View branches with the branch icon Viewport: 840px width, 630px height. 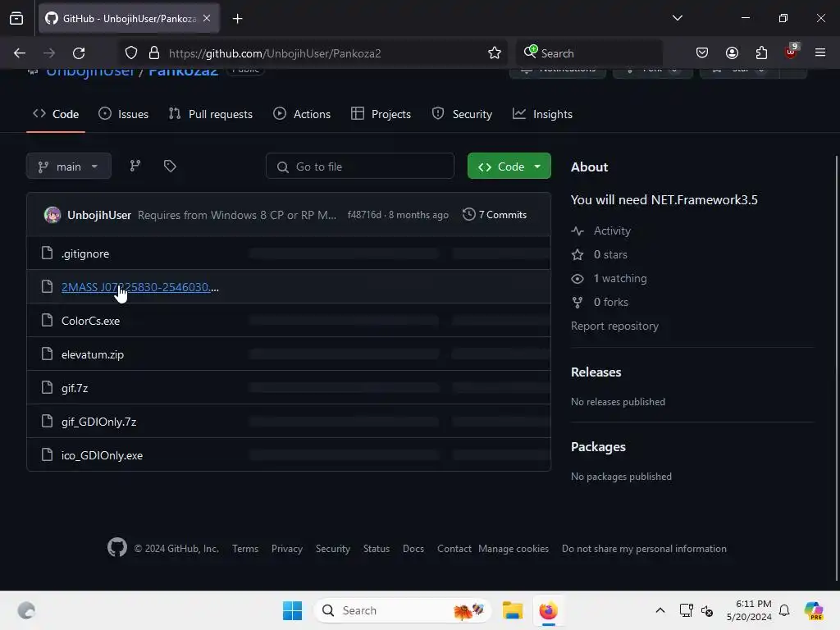(135, 166)
